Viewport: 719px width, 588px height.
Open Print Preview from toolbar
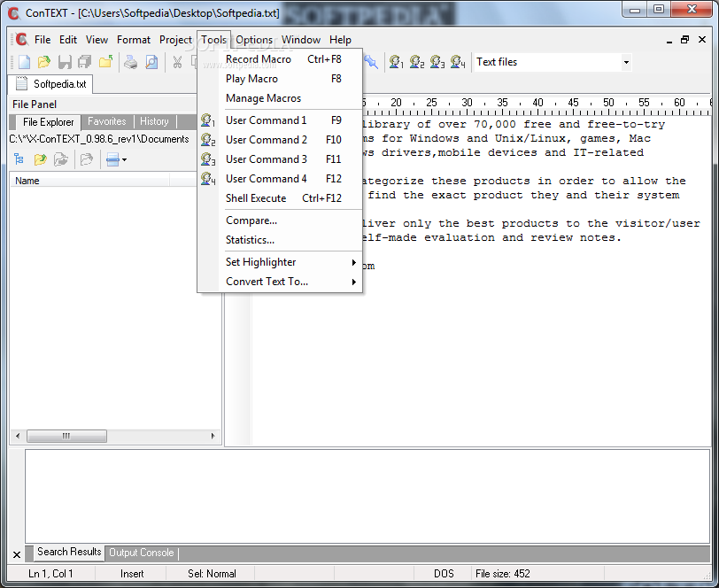pos(151,62)
